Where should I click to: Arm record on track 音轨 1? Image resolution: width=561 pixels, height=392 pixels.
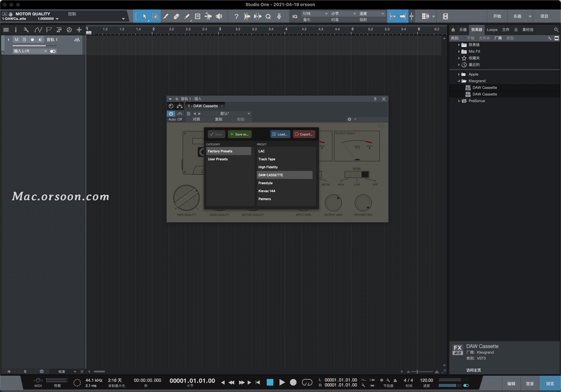click(32, 39)
